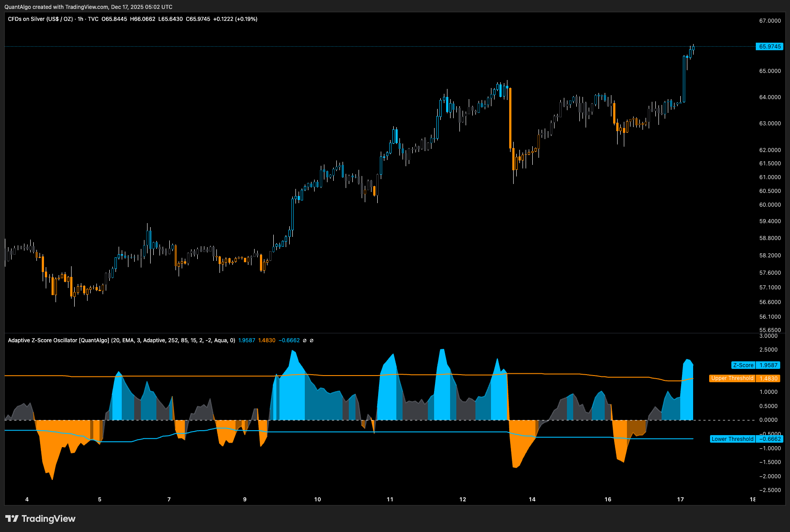This screenshot has height=532, width=790.
Task: Click the blue 65.9745 current price label
Action: tap(770, 47)
